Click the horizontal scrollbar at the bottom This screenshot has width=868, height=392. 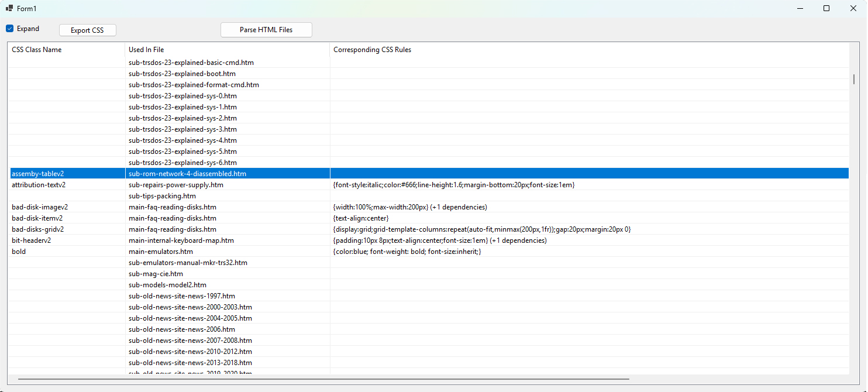pyautogui.click(x=323, y=379)
